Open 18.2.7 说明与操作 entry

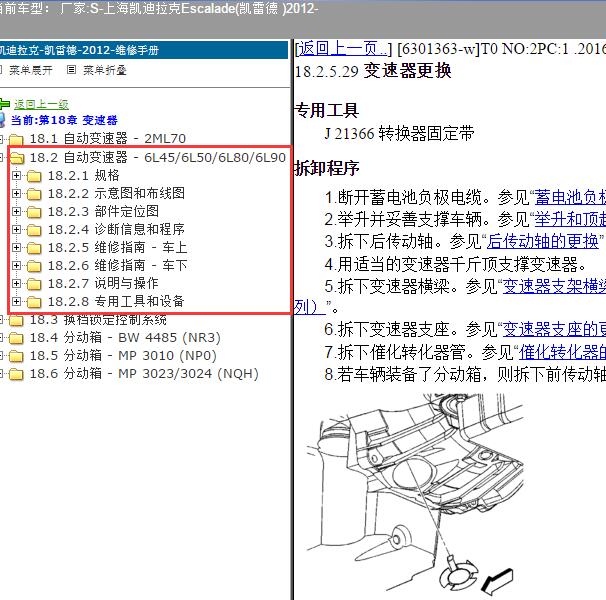(103, 283)
